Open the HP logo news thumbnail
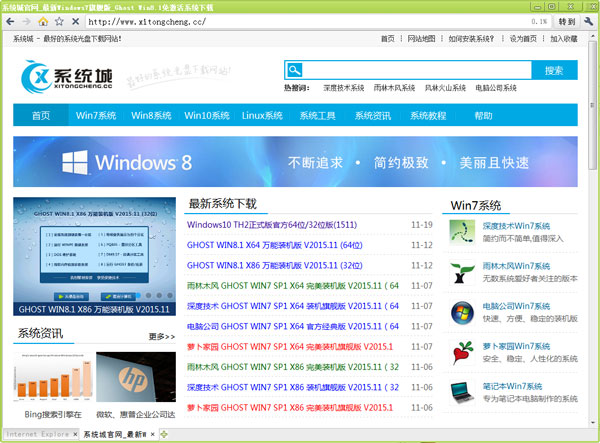The image size is (600, 443). (136, 377)
